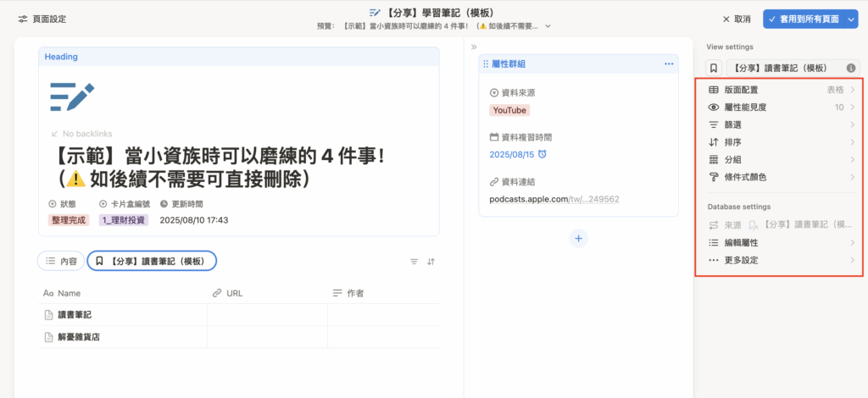The width and height of the screenshot is (868, 398).
Task: Select the 【分享】讀書筆記（模板） tab
Action: click(152, 262)
